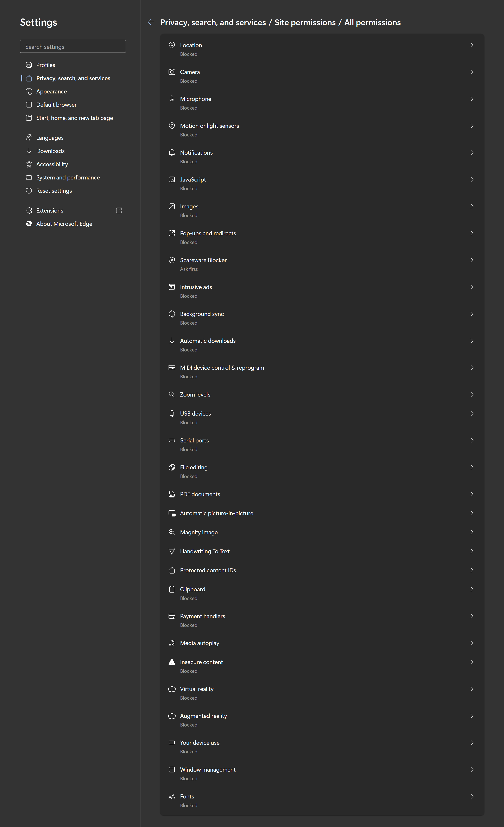Open Downloads settings section
This screenshot has height=827, width=504.
click(73, 151)
